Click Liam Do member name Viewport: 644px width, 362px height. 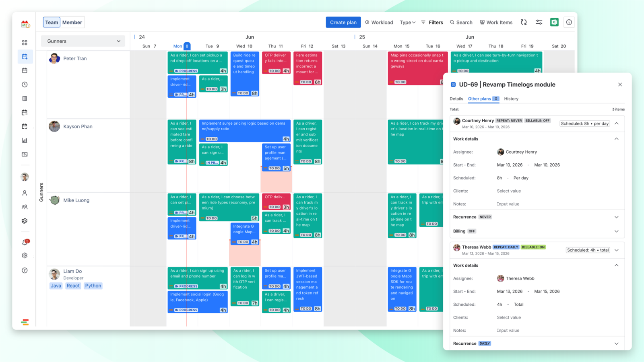(72, 271)
